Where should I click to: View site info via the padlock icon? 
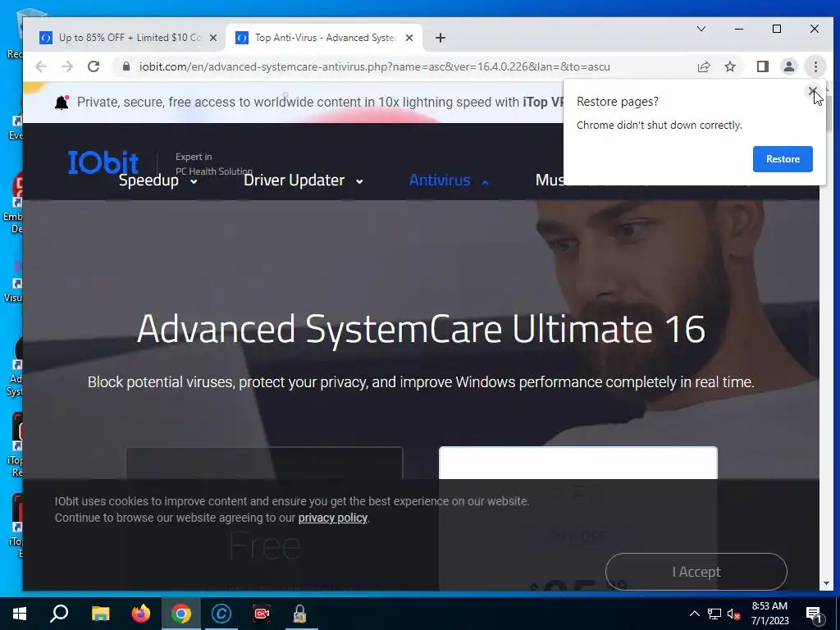pos(126,66)
